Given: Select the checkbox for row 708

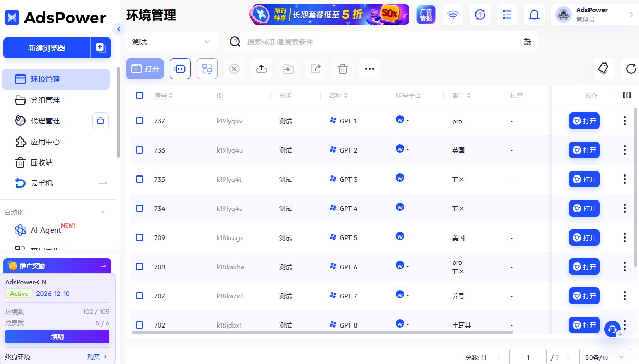Looking at the screenshot, I should 140,267.
